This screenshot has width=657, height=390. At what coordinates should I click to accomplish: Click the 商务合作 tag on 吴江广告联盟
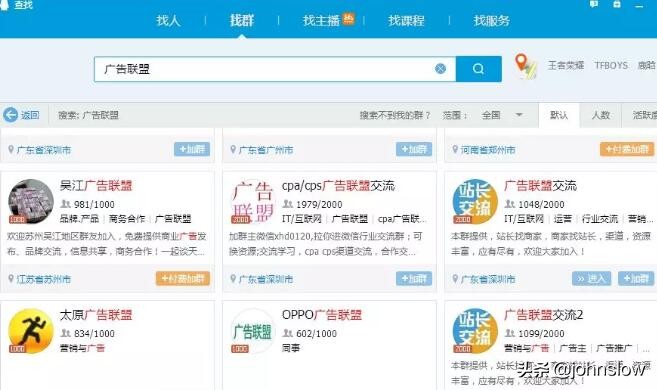click(127, 219)
